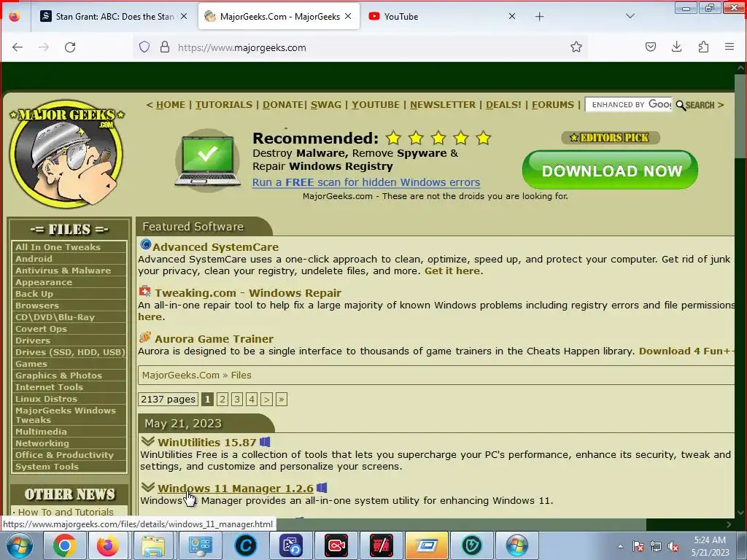747x560 pixels.
Task: Click the green laptop checkmark image
Action: click(x=207, y=160)
